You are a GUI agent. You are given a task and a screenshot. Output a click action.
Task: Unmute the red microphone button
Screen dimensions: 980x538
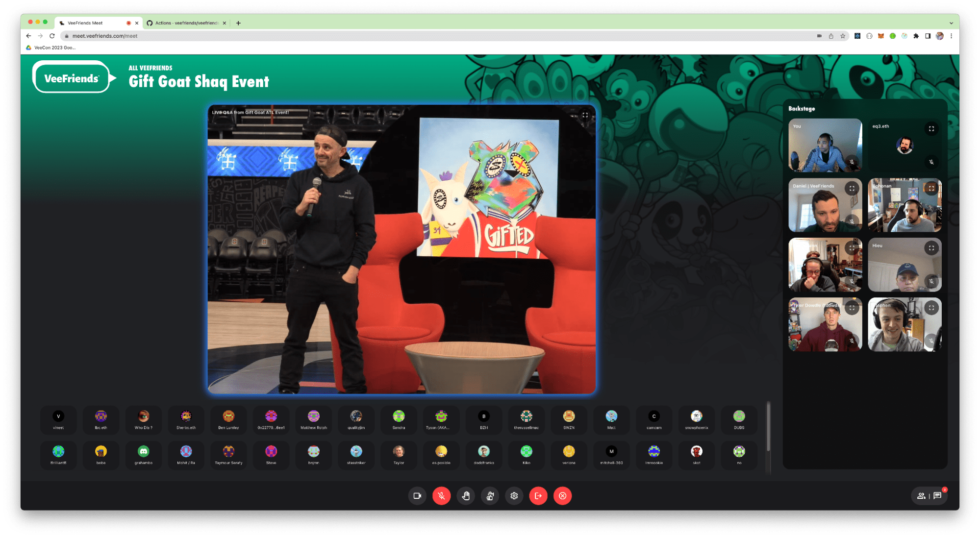[x=441, y=496]
